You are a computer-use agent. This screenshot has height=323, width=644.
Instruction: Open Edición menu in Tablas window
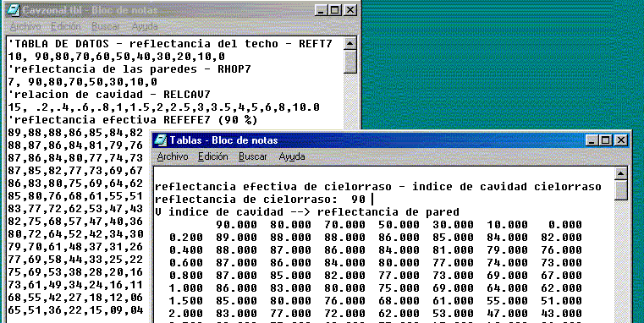(212, 156)
